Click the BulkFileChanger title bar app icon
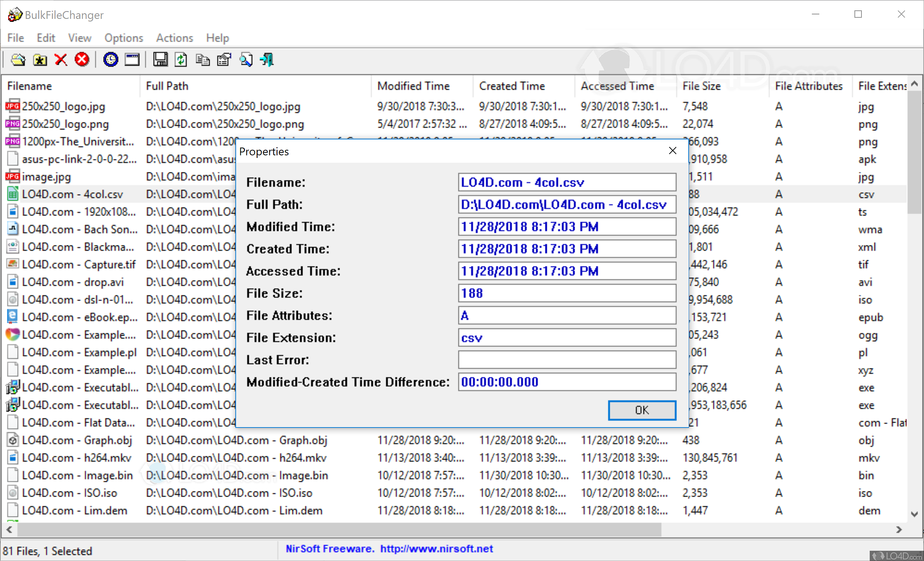 15,15
